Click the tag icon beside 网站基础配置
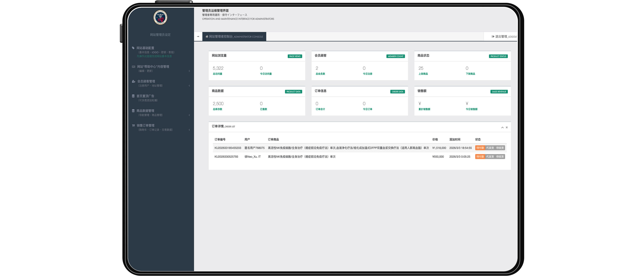Screen dimensions: 644x276 point(133,48)
